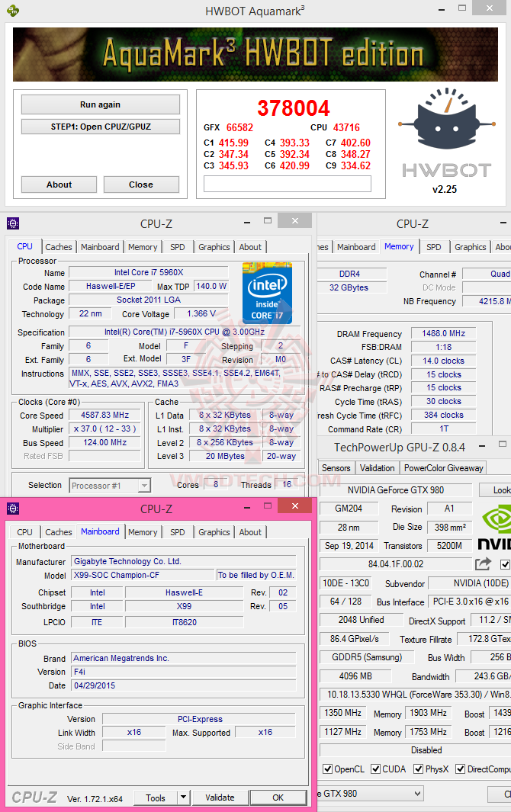Open SPD tab in the Memory CPU-Z window
The width and height of the screenshot is (511, 812).
point(434,247)
